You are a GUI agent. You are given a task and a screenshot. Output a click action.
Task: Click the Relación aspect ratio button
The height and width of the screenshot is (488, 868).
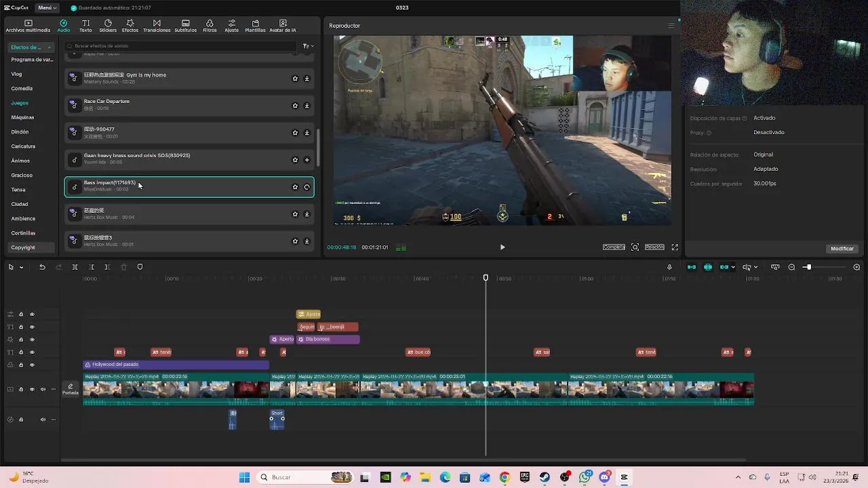pyautogui.click(x=654, y=247)
